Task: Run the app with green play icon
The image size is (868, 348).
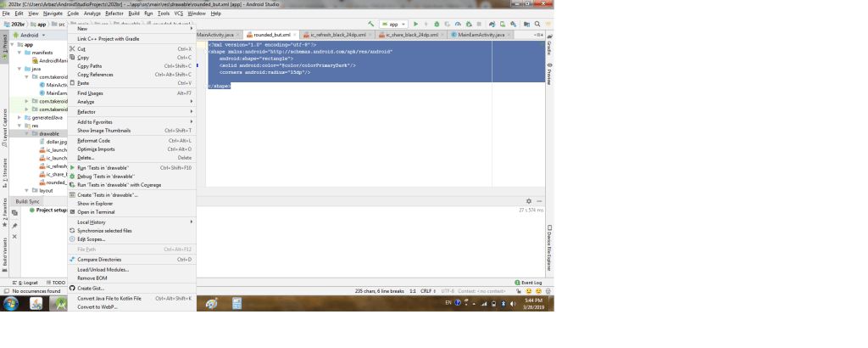Action: [415, 25]
